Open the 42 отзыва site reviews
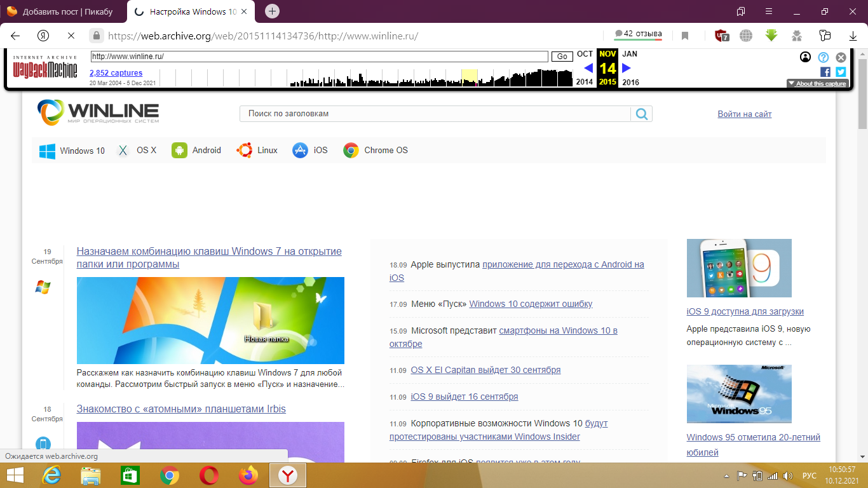 point(638,34)
